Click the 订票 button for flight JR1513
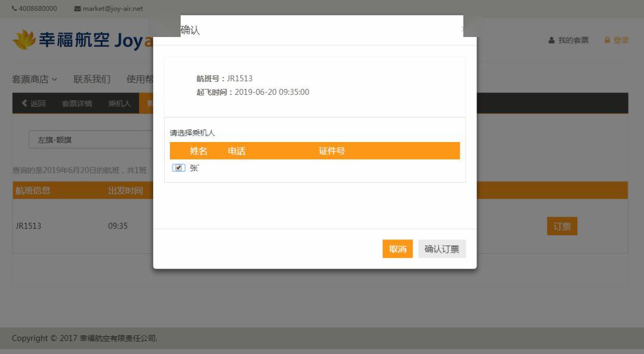 point(562,226)
